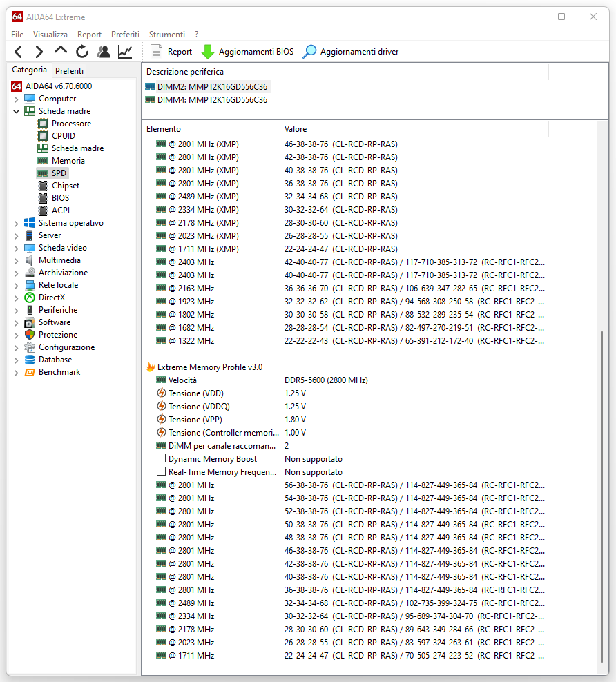Viewport: 616px width, 682px height.
Task: Click the Multimedia speaker icon
Action: point(30,260)
